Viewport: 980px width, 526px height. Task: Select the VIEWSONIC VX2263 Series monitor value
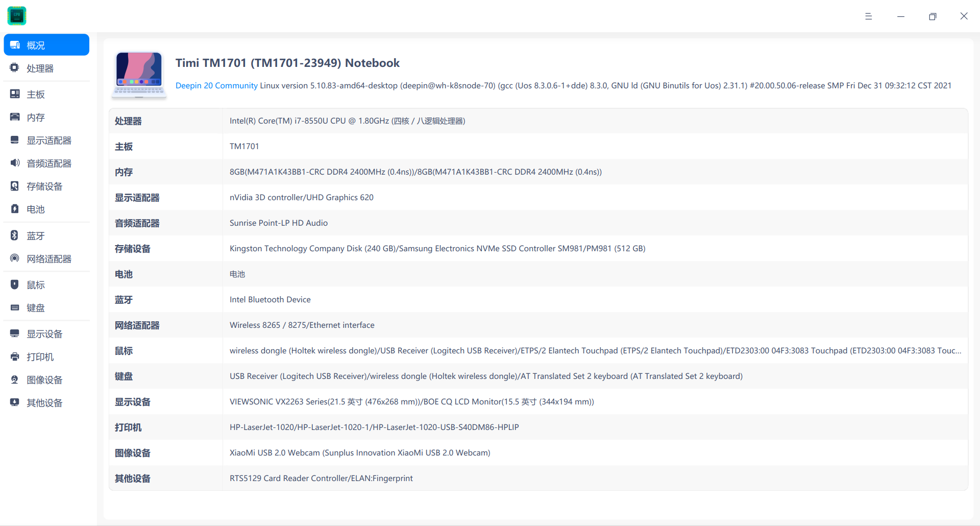[x=412, y=402]
